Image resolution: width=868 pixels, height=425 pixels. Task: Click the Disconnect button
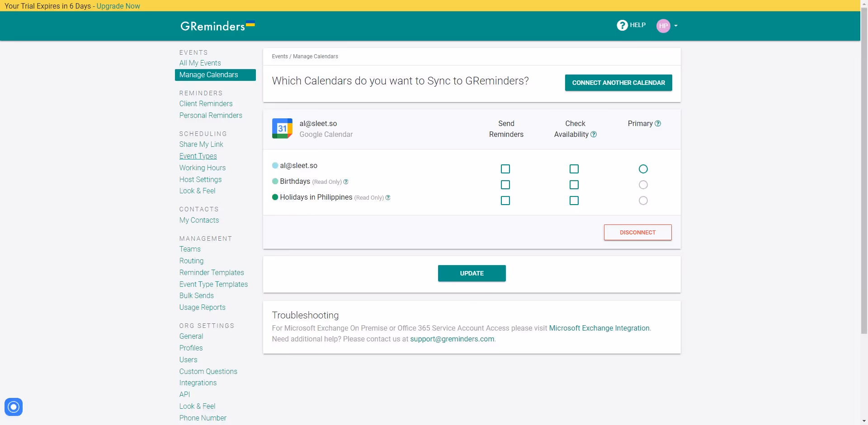(638, 233)
